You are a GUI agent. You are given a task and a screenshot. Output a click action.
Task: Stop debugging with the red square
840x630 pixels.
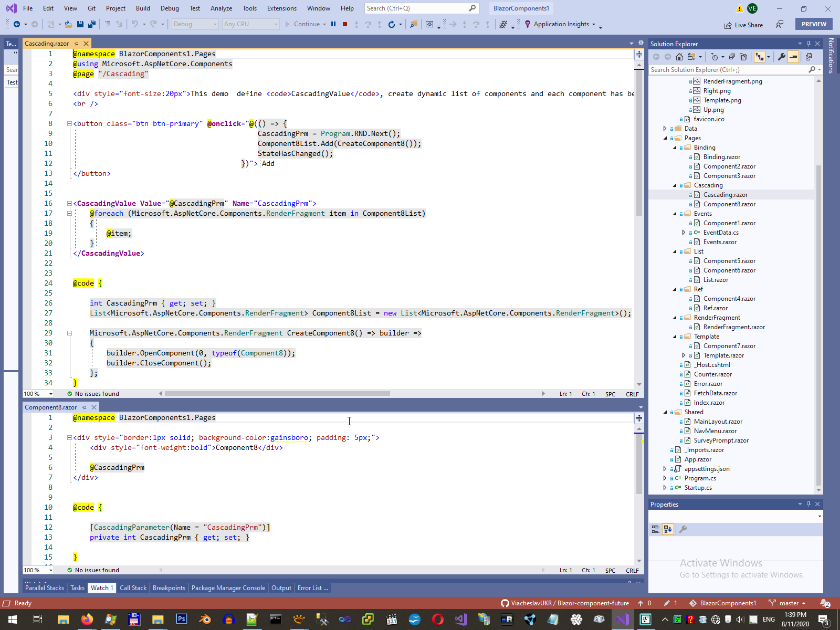click(345, 24)
